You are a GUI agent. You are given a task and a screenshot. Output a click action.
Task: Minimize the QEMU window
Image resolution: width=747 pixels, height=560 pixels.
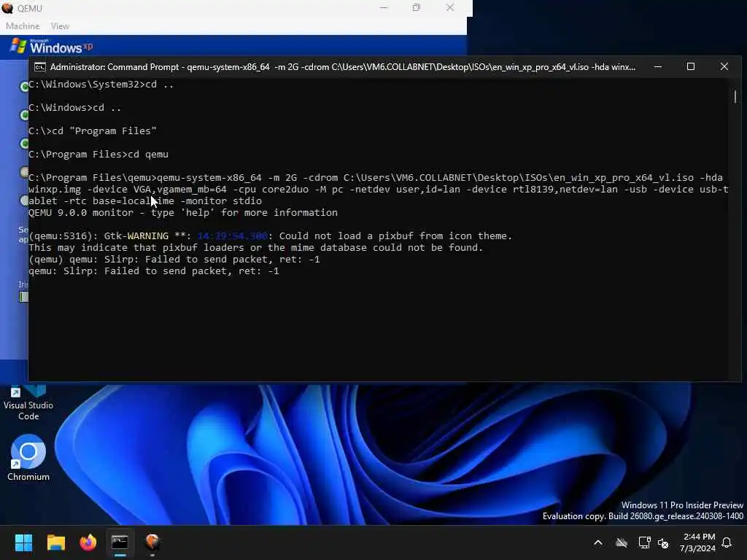click(384, 8)
